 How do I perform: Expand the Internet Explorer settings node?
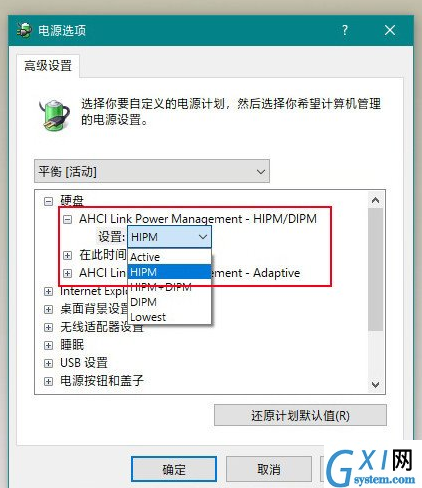(48, 291)
